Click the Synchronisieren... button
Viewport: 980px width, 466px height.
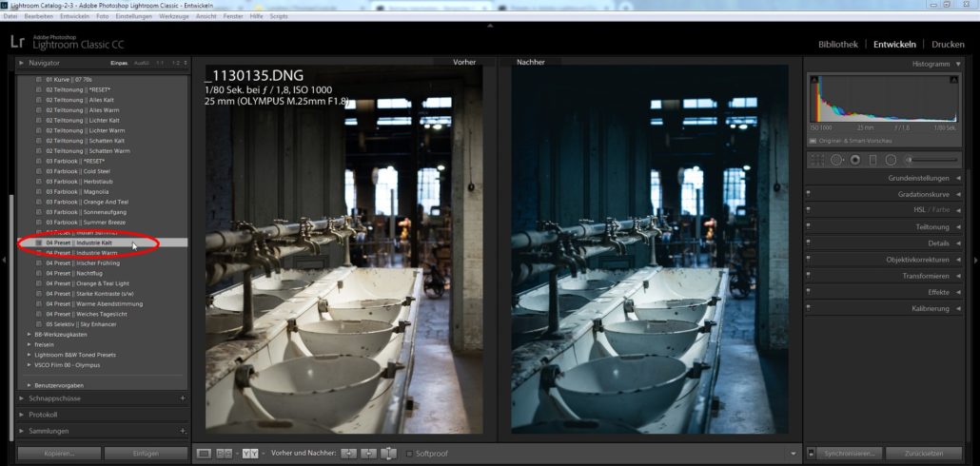(x=850, y=454)
